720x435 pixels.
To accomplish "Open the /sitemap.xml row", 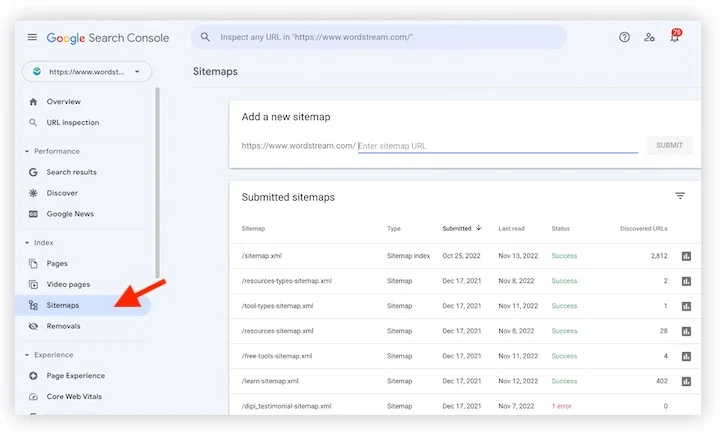I will coord(465,256).
